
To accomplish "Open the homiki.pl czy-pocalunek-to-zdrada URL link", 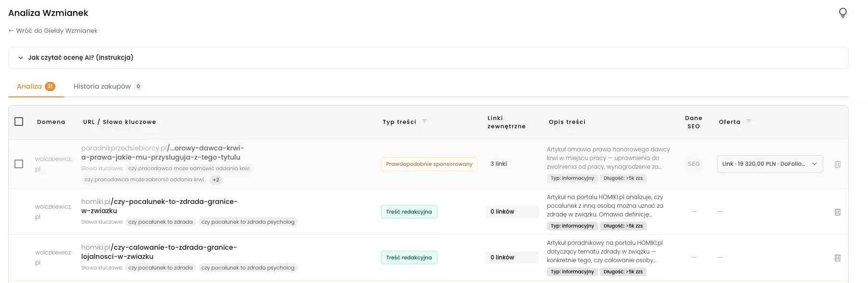I will pyautogui.click(x=159, y=206).
